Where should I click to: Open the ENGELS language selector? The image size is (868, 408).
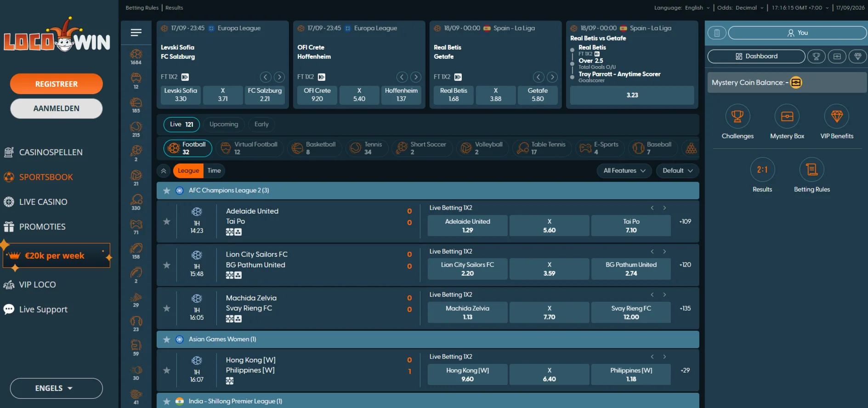coord(57,388)
